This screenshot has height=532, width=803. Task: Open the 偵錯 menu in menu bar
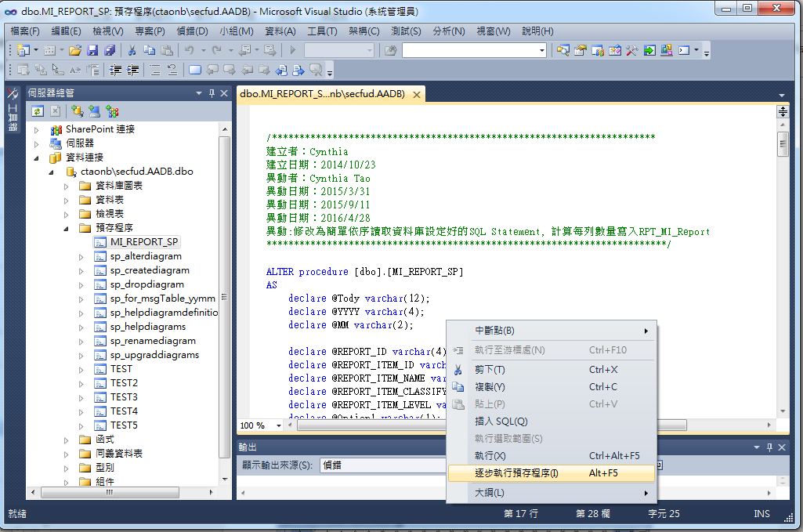(x=192, y=31)
